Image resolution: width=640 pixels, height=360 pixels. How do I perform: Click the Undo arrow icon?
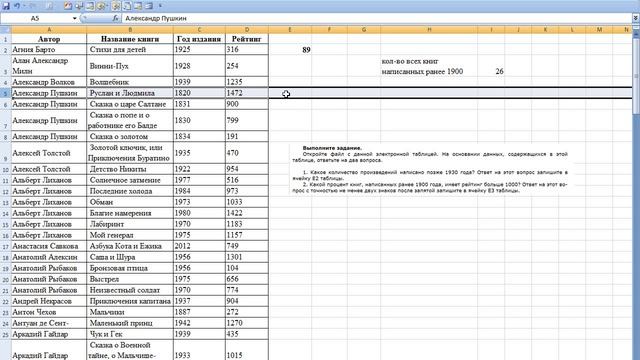(17, 6)
